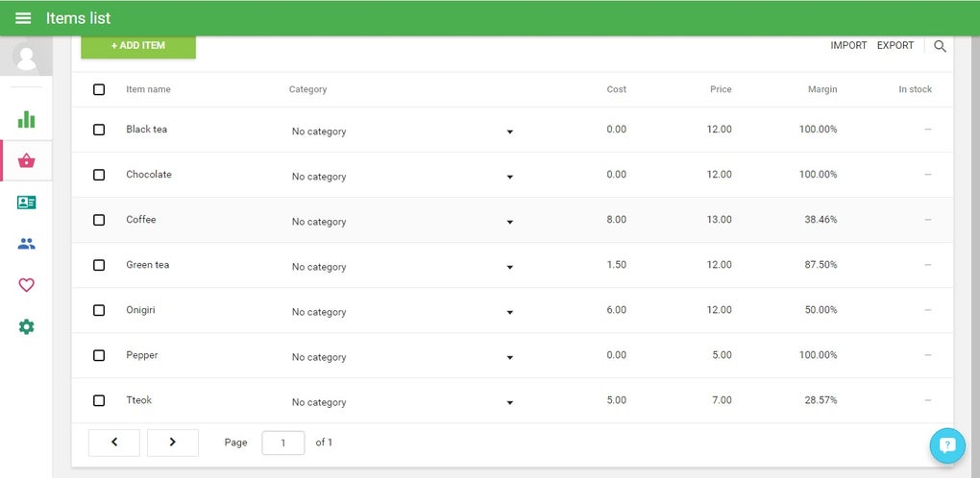
Task: Open the customers people icon
Action: click(26, 244)
